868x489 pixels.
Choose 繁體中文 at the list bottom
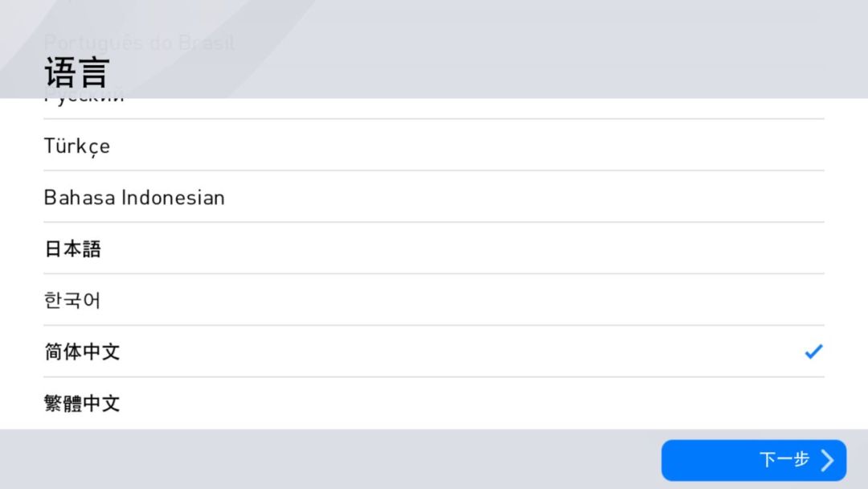82,403
